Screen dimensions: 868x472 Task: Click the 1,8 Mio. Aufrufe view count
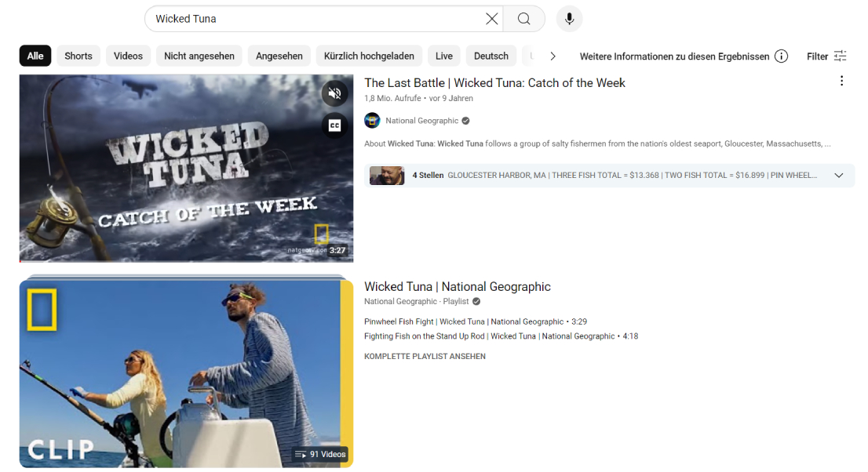(392, 99)
